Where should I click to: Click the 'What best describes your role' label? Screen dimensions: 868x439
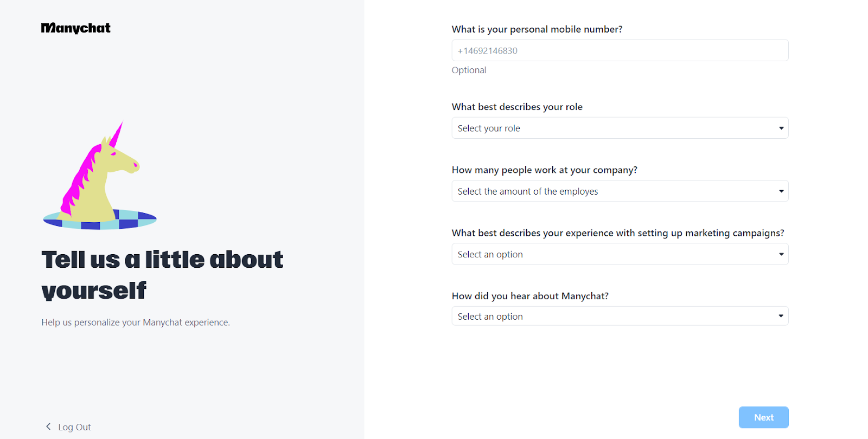coord(517,107)
